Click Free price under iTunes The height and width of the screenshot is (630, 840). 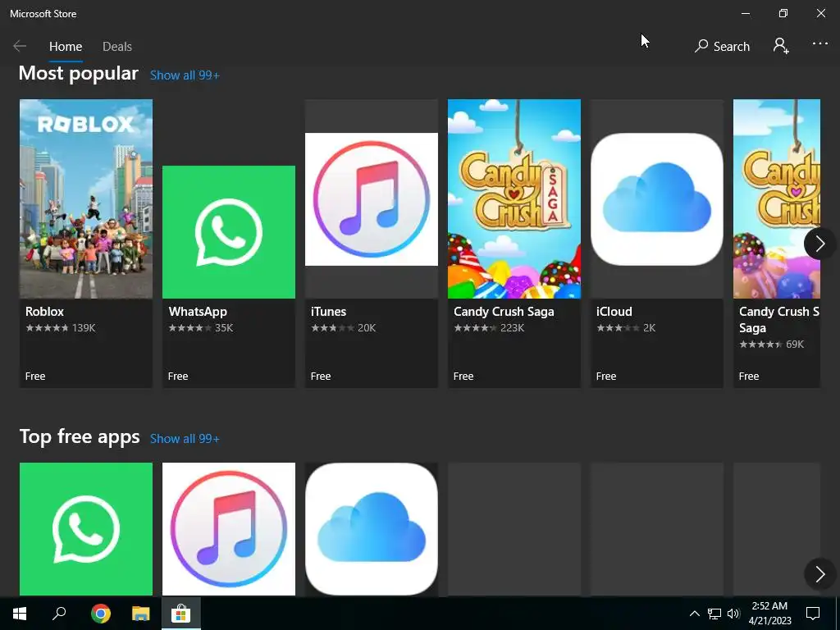[321, 376]
